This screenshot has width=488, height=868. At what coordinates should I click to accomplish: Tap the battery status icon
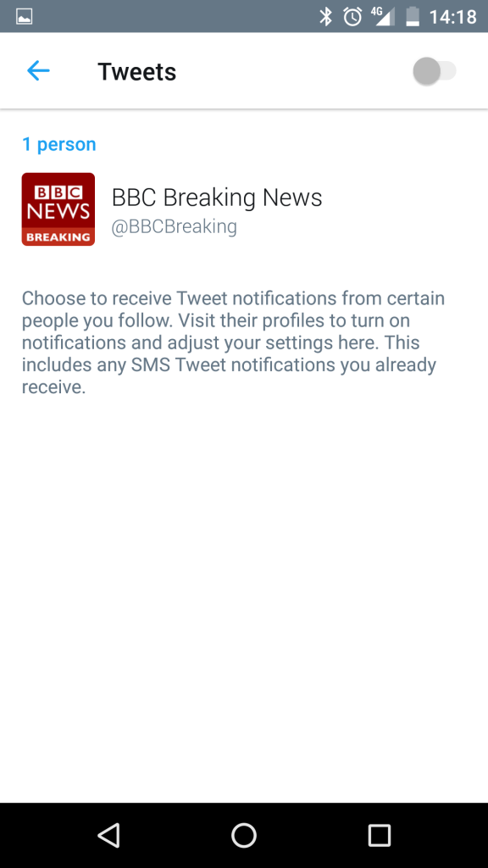tap(413, 17)
